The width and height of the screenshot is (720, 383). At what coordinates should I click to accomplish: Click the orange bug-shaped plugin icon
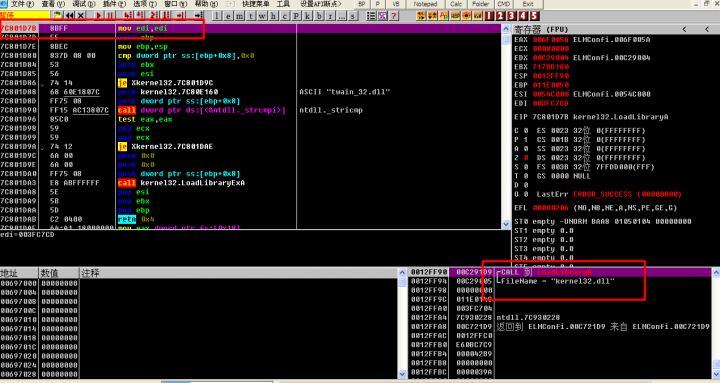(x=466, y=16)
